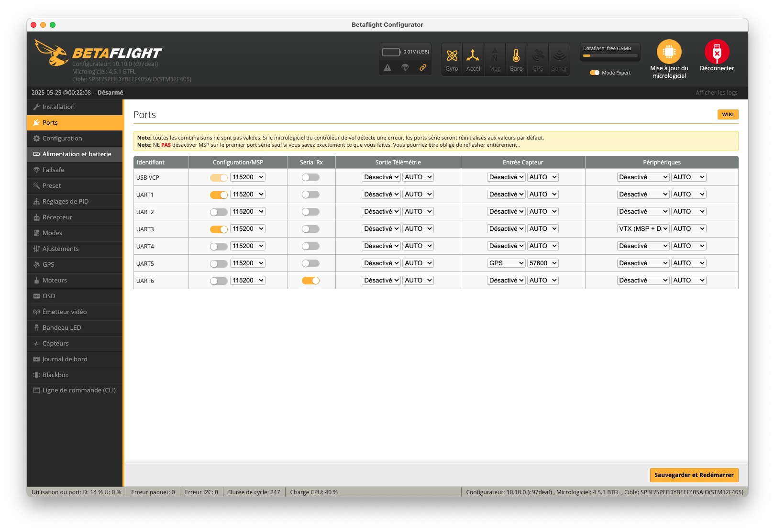Viewport: 775px width, 532px height.
Task: Open UART5 sensor input GPS dropdown
Action: click(506, 263)
